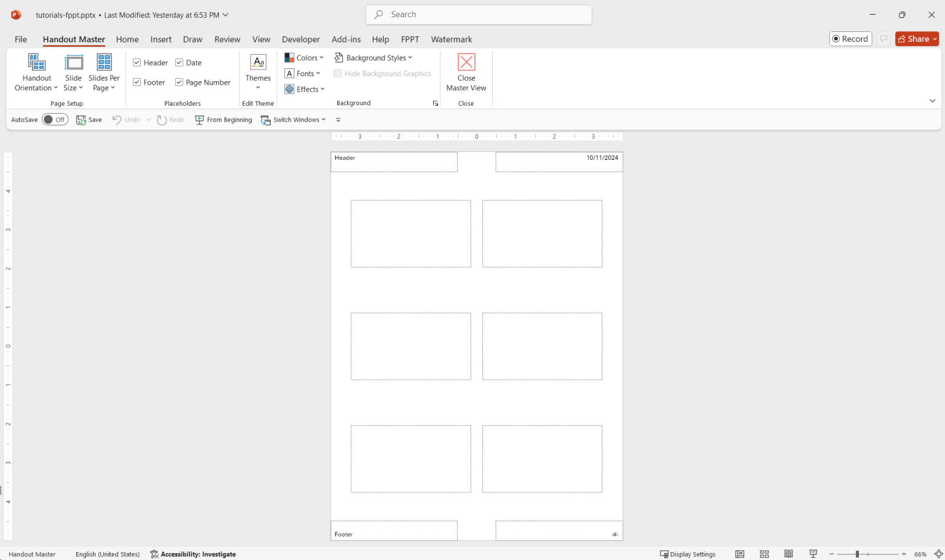Open the Slide Size options
Image resolution: width=945 pixels, height=560 pixels.
73,72
